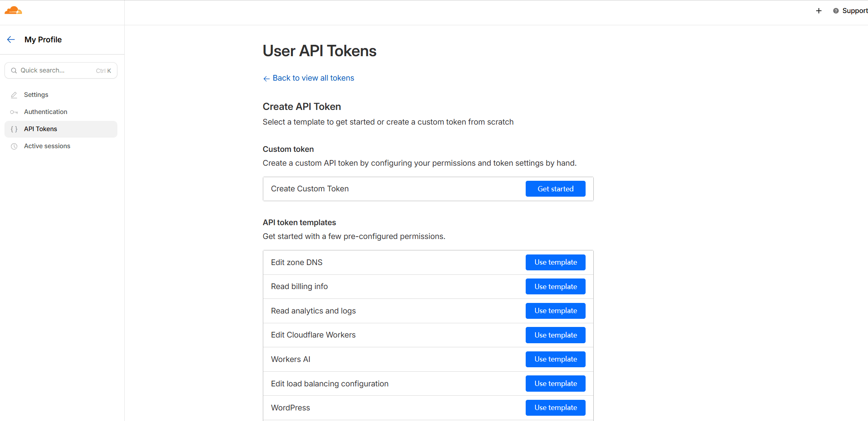Use template for Edit Cloudflare Workers
Screen dimensions: 868x421
(555, 335)
